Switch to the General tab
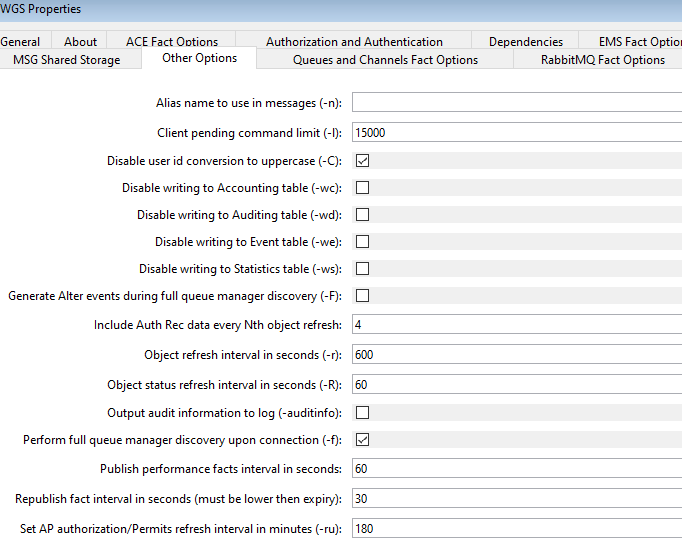This screenshot has width=682, height=542. 24,41
